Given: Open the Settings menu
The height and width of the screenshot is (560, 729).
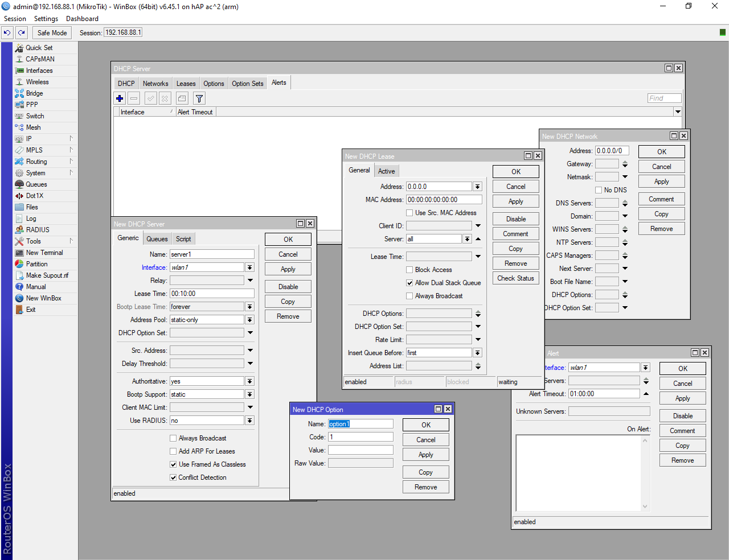Looking at the screenshot, I should coord(46,19).
